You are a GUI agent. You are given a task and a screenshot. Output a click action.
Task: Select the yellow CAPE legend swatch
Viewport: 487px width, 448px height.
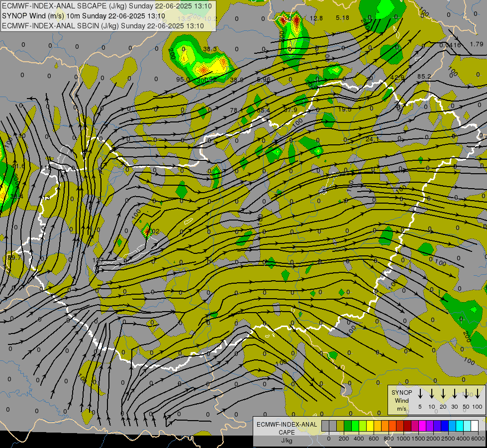pyautogui.click(x=370, y=426)
